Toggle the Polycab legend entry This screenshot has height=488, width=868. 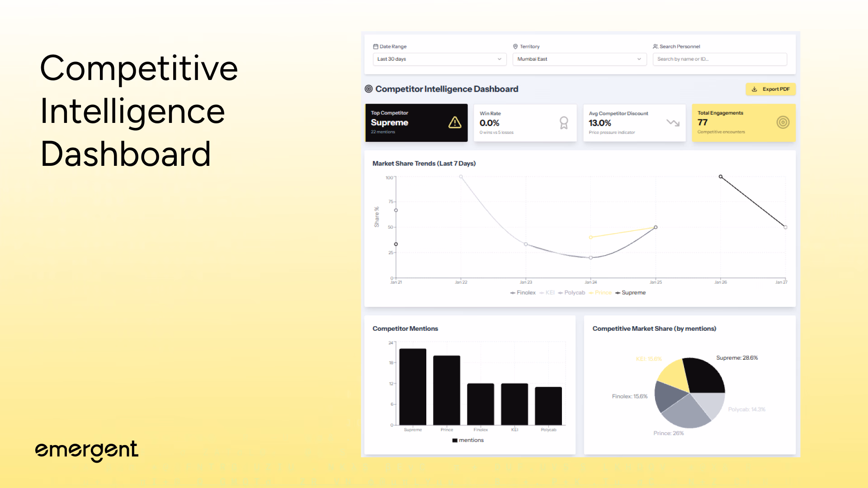coord(571,293)
